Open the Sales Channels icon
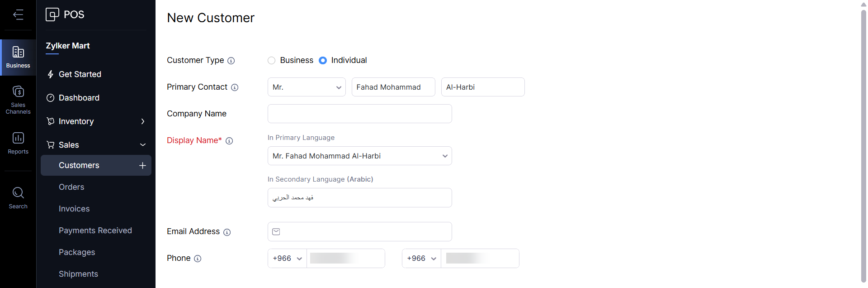This screenshot has height=288, width=868. coord(18,99)
